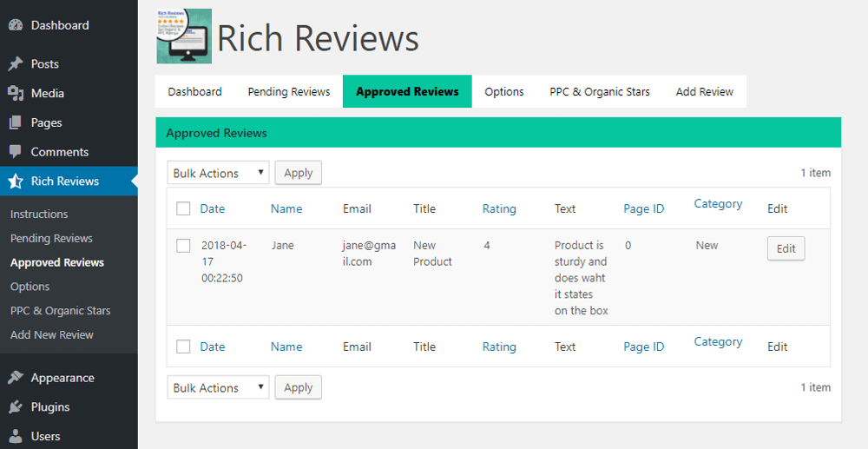Sort by Date in table header
Image resolution: width=868 pixels, height=449 pixels.
[x=213, y=208]
